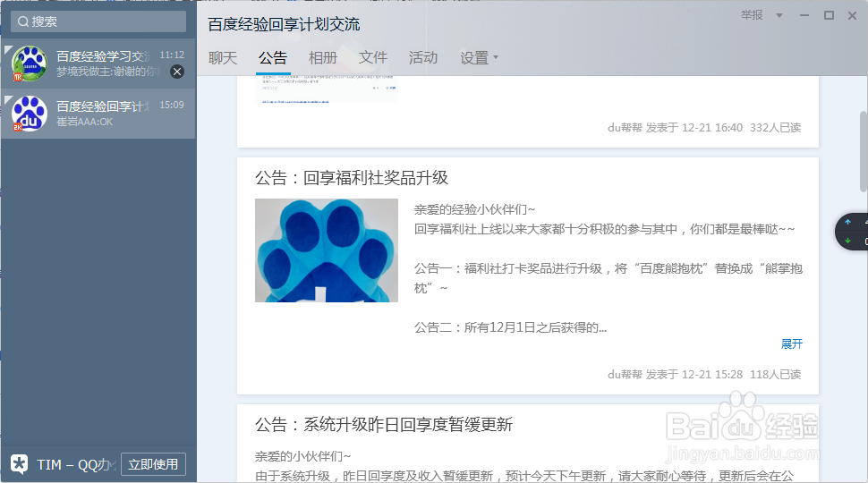Open the blue paw pillow thumbnail

pos(327,250)
